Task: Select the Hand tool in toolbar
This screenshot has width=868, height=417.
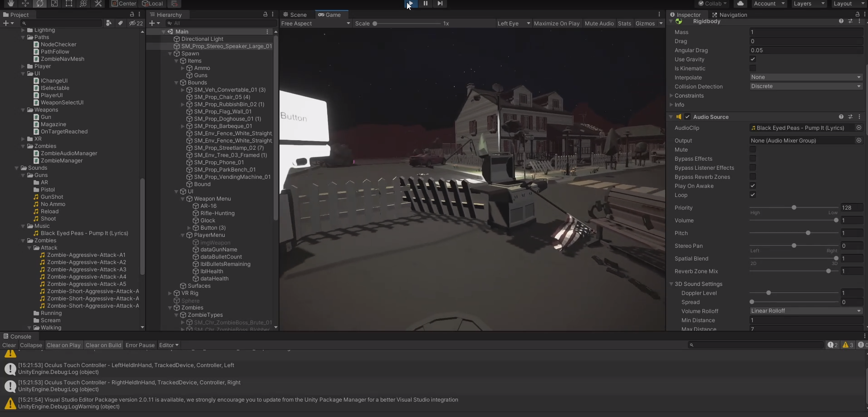Action: tap(11, 4)
